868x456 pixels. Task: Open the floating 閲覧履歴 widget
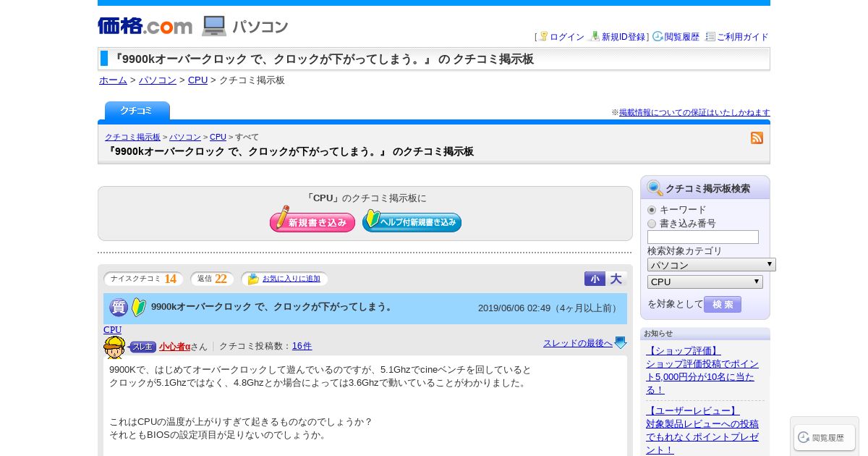(825, 437)
